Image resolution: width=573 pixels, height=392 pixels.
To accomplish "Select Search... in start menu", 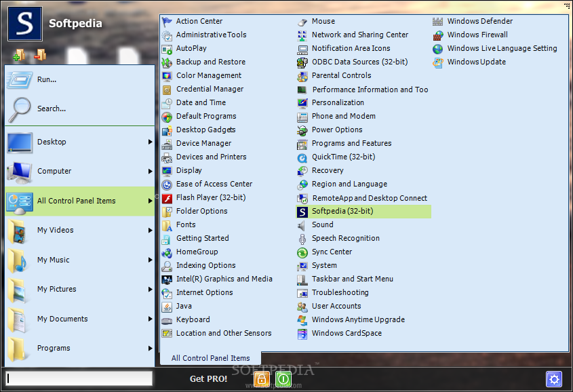I will point(52,109).
